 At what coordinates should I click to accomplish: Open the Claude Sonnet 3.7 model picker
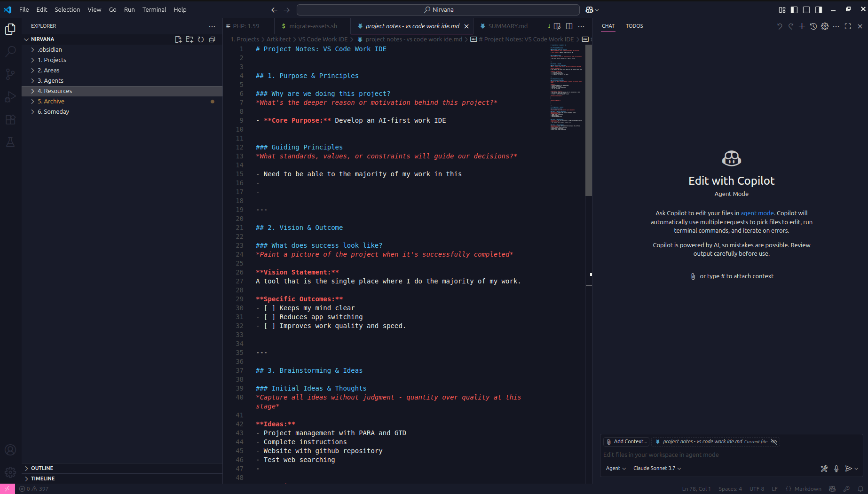pyautogui.click(x=657, y=468)
